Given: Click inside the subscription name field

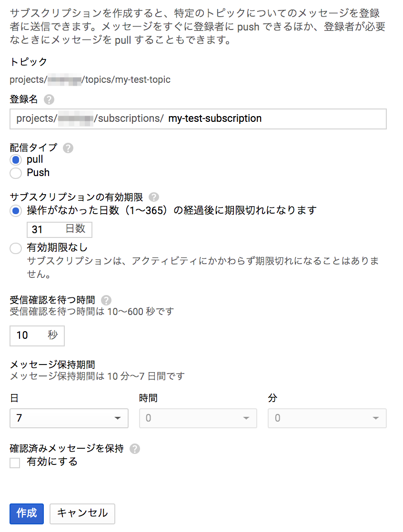Looking at the screenshot, I should pyautogui.click(x=214, y=119).
